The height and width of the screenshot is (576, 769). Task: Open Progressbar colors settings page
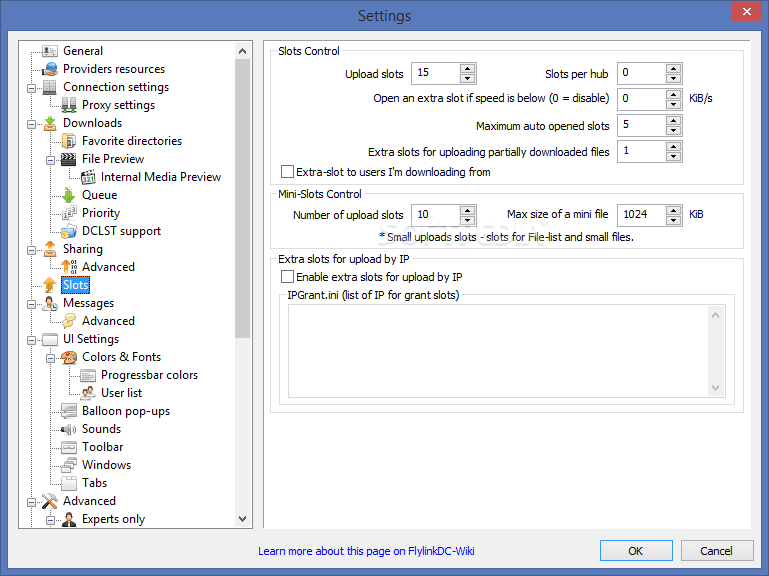coord(149,375)
